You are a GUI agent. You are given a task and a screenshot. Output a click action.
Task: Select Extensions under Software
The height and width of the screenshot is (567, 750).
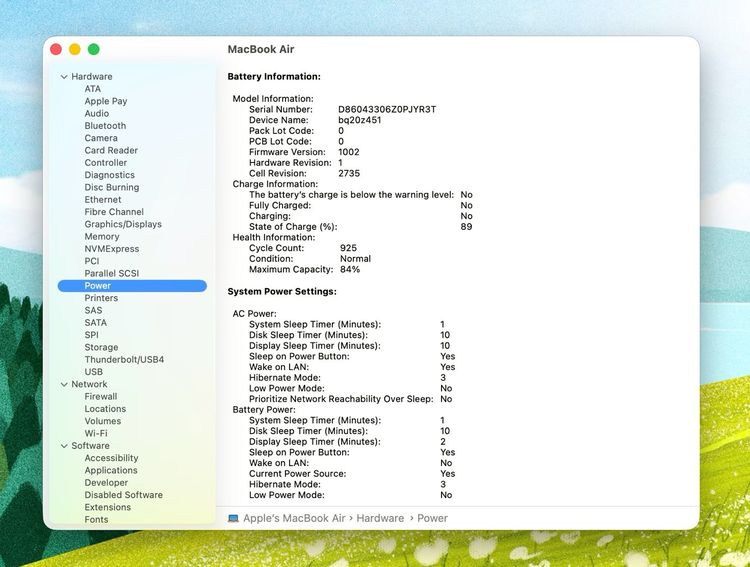coord(108,507)
